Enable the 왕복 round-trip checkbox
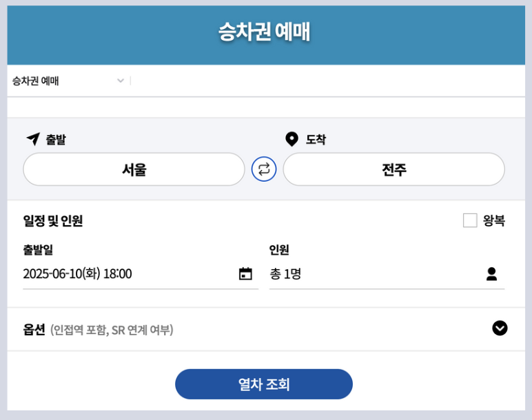Image resolution: width=532 pixels, height=420 pixels. (x=470, y=220)
